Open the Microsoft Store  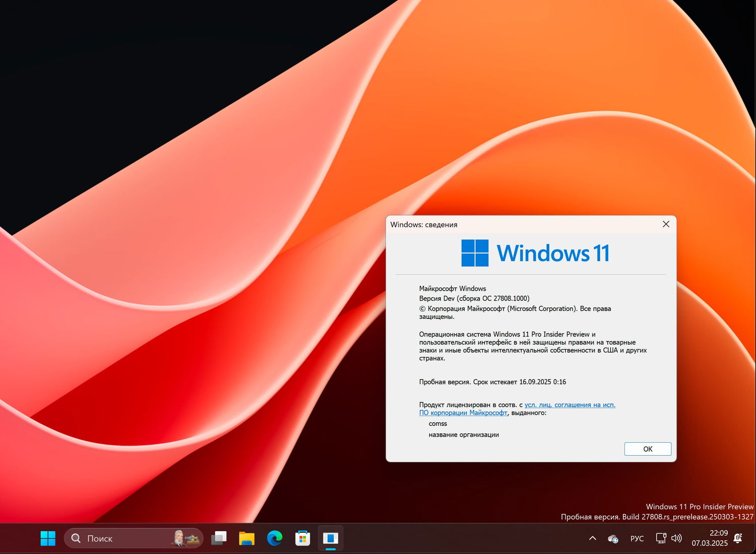coord(302,538)
